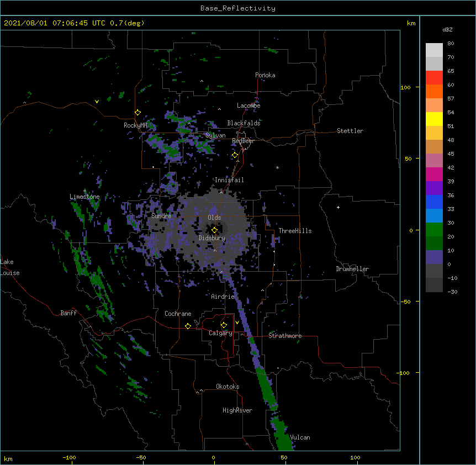476x465 pixels.
Task: Click the mauve 42-45 dBZ legend swatch
Action: click(x=434, y=161)
